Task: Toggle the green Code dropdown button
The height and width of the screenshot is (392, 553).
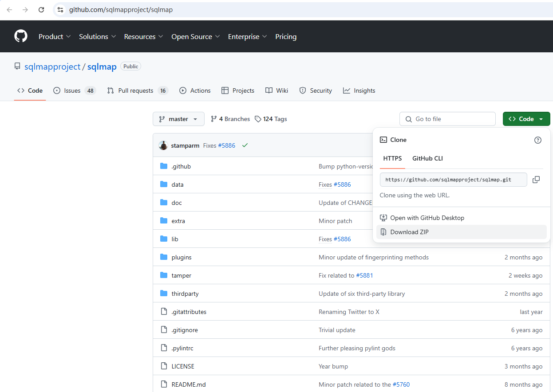Action: 526,119
